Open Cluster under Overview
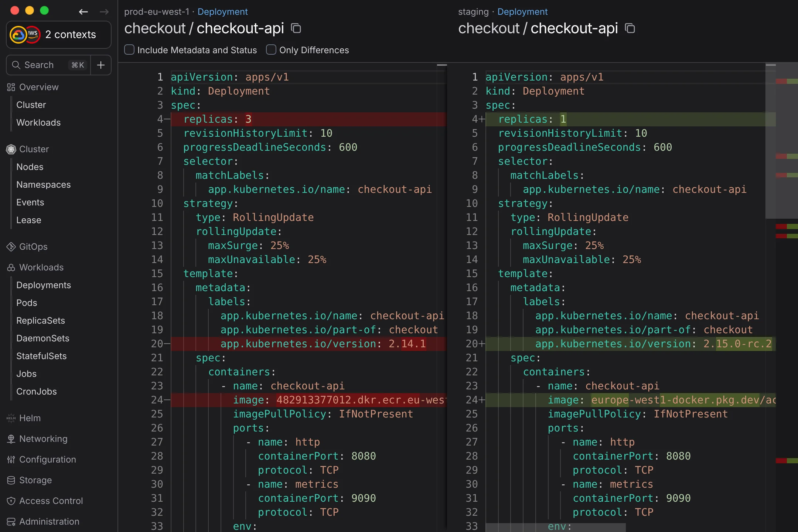This screenshot has width=798, height=532. (31, 105)
